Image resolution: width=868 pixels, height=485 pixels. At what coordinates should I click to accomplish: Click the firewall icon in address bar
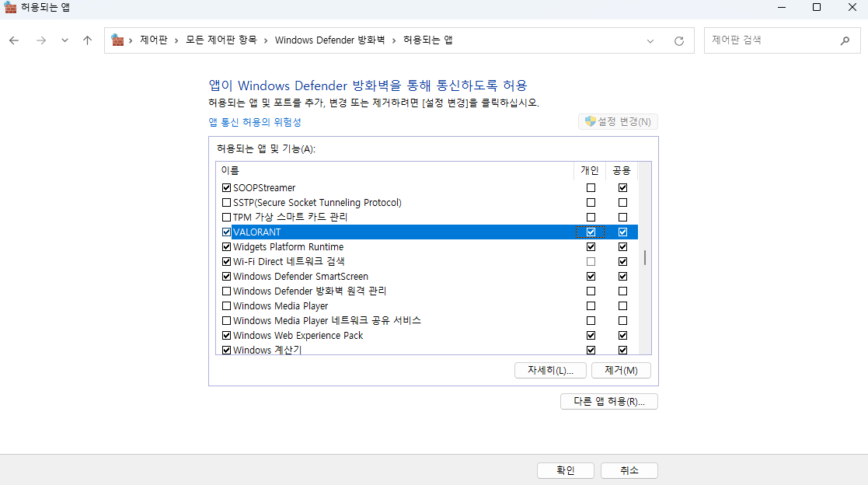click(117, 40)
